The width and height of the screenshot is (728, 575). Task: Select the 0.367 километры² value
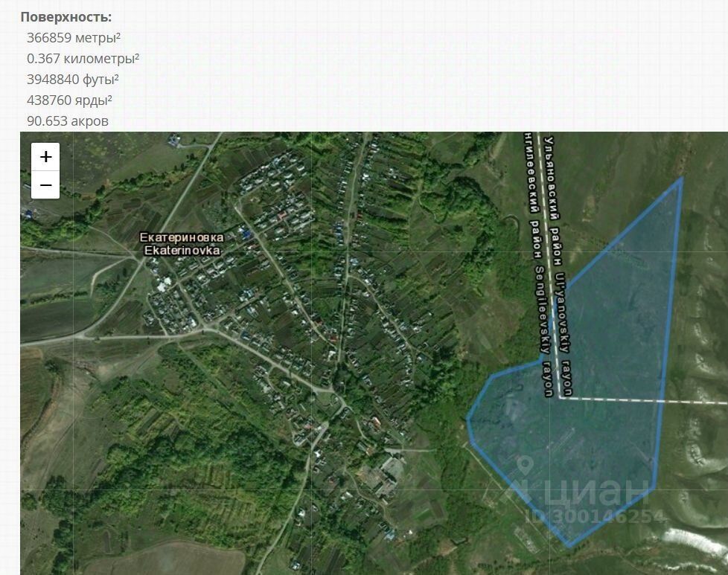click(83, 59)
